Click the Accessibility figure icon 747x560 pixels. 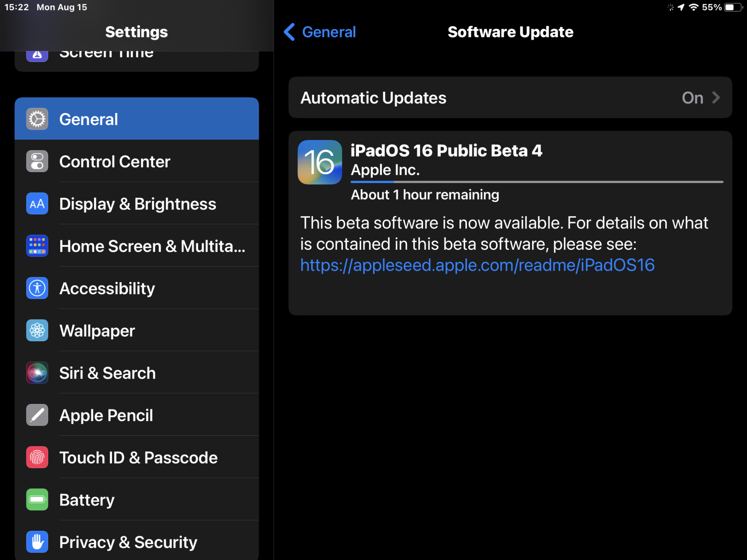[x=37, y=288]
